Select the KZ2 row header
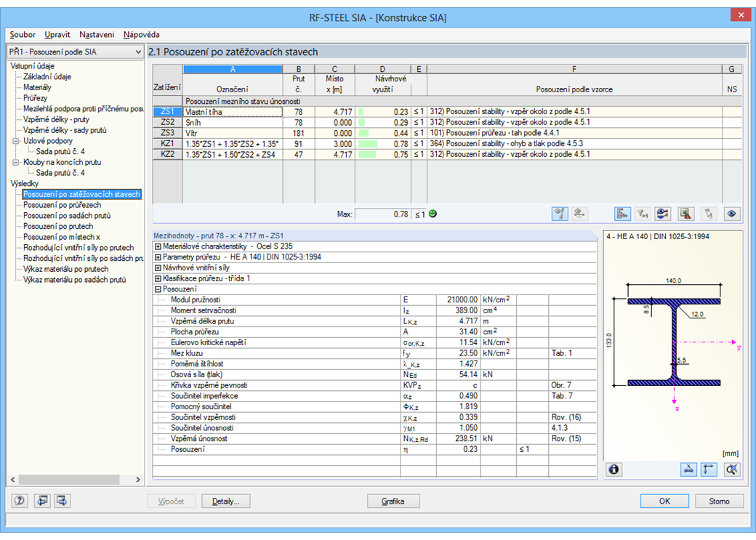This screenshot has height=540, width=756. [x=167, y=154]
